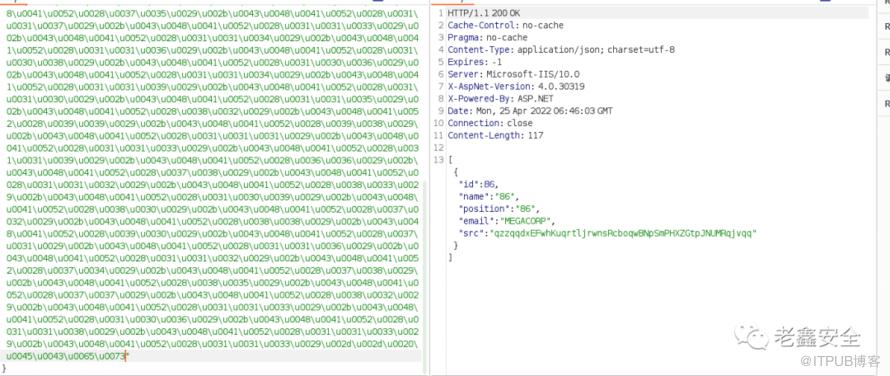This screenshot has width=890, height=376.
Task: Click the 'Pragma: no-cache' header line
Action: 487,37
